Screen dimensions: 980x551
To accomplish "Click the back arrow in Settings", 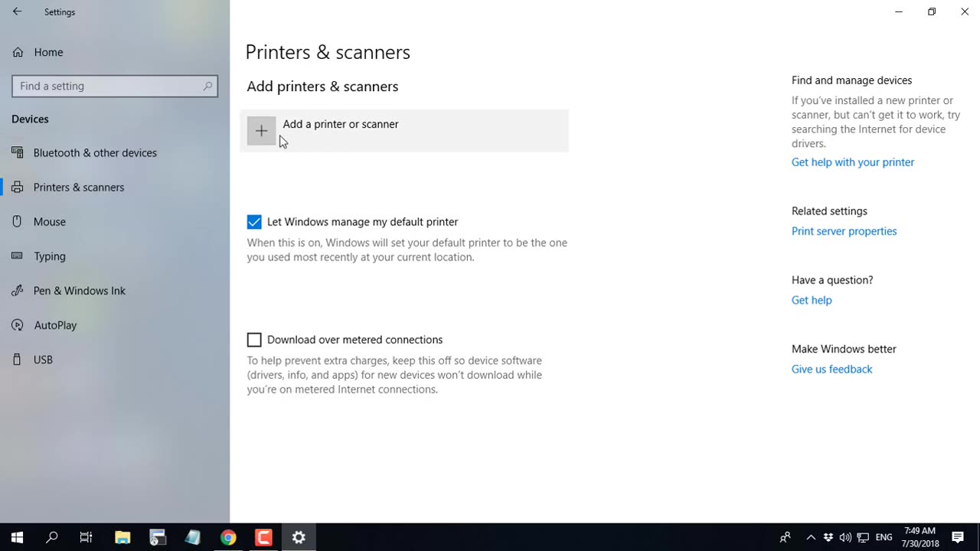I will pyautogui.click(x=17, y=11).
